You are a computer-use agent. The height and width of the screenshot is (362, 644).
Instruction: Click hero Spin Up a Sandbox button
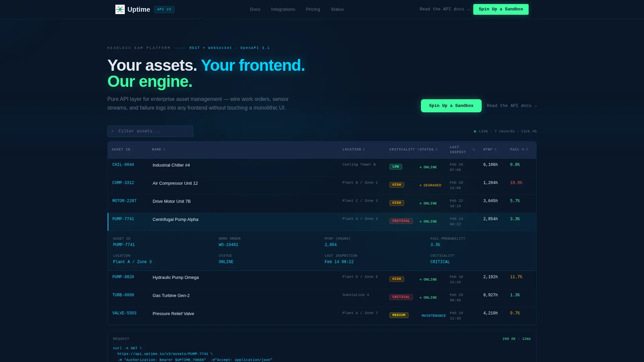click(451, 106)
